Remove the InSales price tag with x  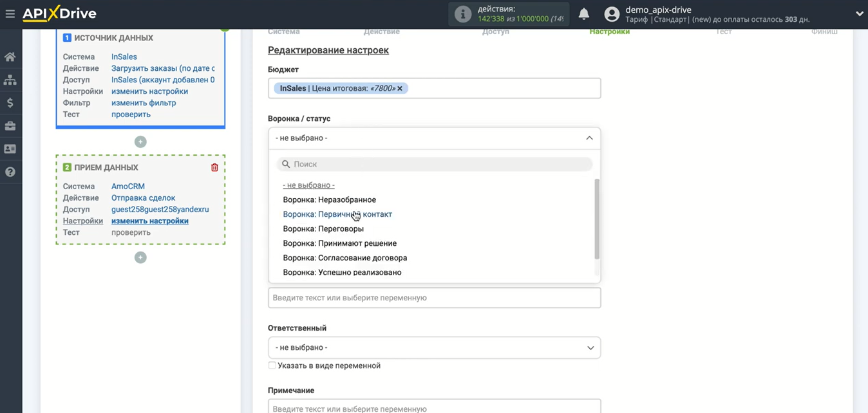pos(399,89)
